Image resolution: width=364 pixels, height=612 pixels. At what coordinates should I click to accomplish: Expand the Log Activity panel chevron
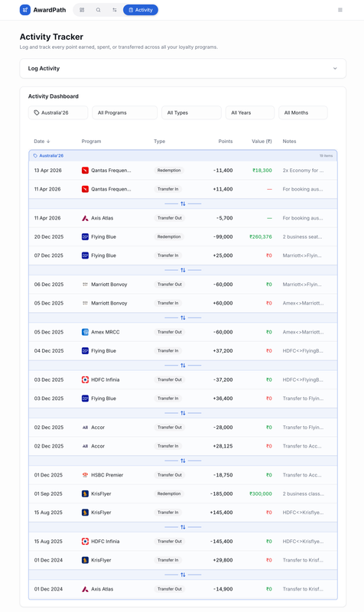click(335, 68)
